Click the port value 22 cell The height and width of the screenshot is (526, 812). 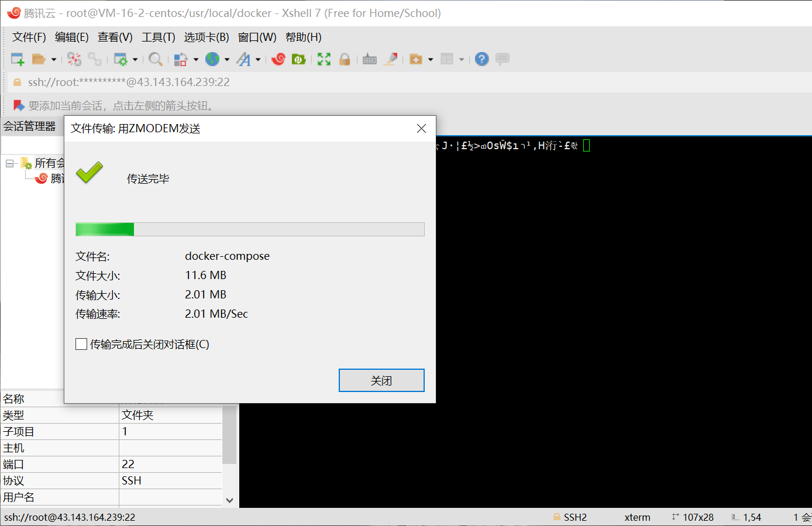[x=170, y=464]
